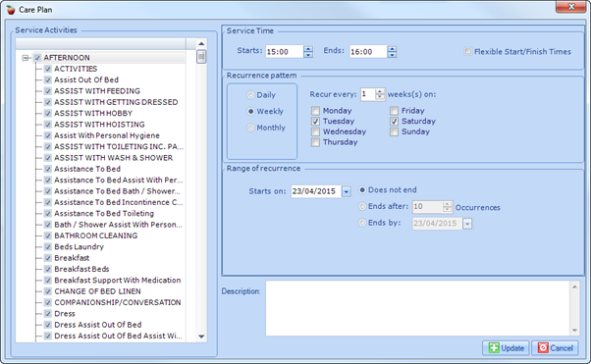591x364 pixels.
Task: Check the Thursday checkbox
Action: click(315, 142)
